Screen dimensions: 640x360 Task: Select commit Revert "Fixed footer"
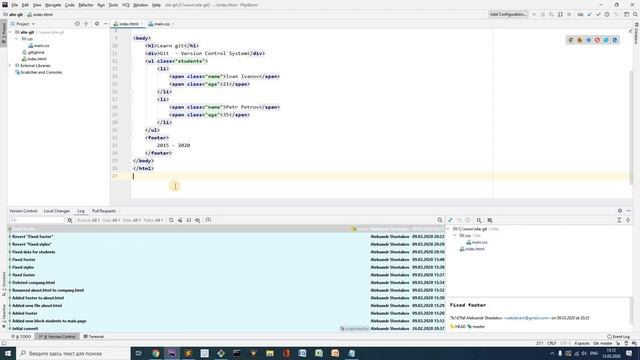click(227, 237)
